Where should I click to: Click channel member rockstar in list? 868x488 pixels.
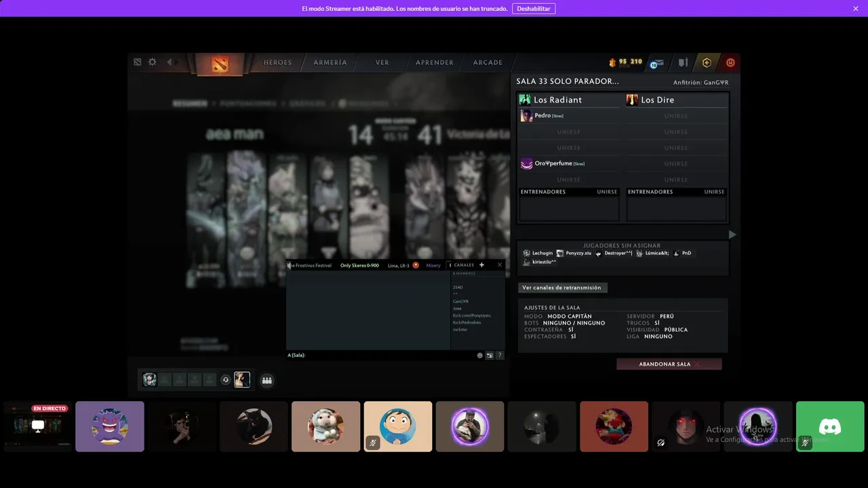460,329
